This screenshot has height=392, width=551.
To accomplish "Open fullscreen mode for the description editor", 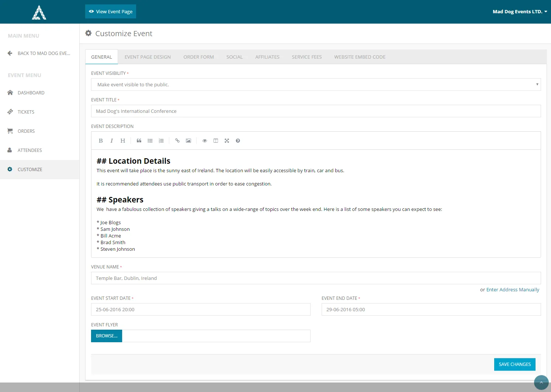I will click(226, 141).
